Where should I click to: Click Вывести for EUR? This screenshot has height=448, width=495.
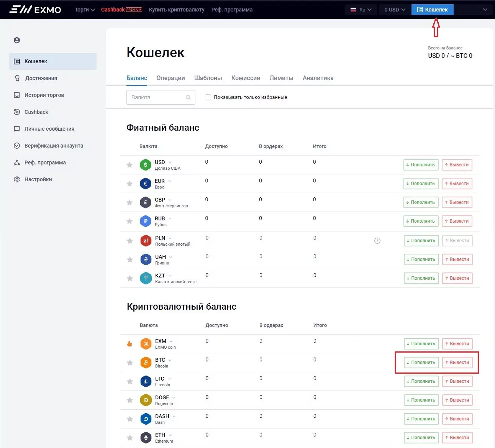(x=457, y=184)
